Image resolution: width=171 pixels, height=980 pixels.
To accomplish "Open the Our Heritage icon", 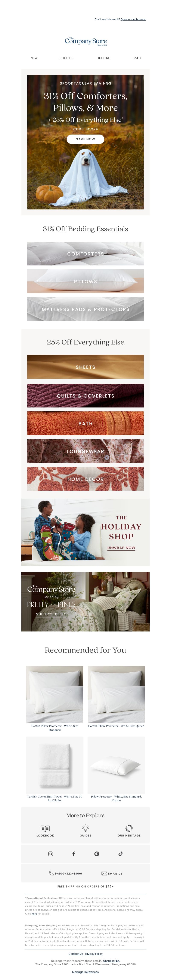I will pos(129,828).
